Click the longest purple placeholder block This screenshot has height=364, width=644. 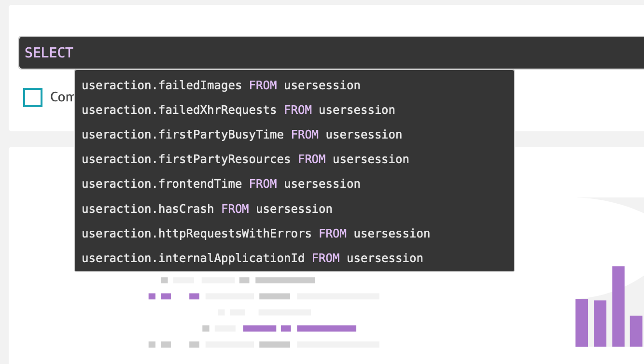[x=326, y=329]
